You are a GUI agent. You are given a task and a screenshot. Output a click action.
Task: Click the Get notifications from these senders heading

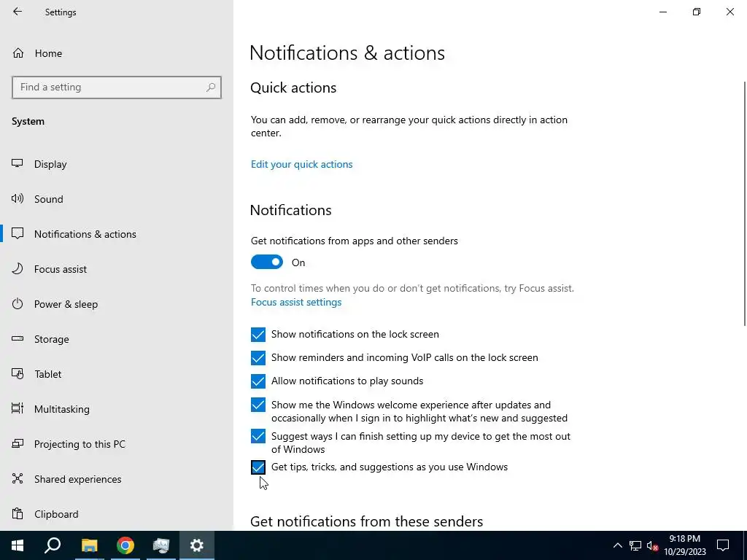[366, 521]
